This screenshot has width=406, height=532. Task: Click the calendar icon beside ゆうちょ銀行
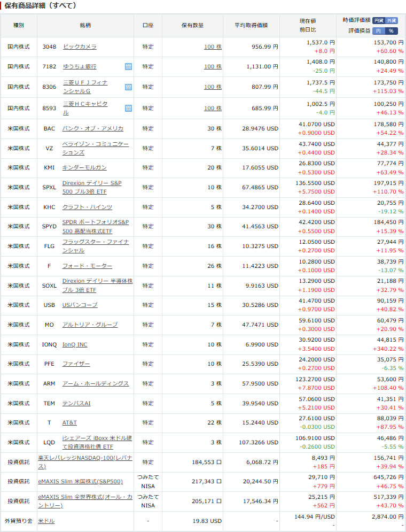tap(128, 67)
